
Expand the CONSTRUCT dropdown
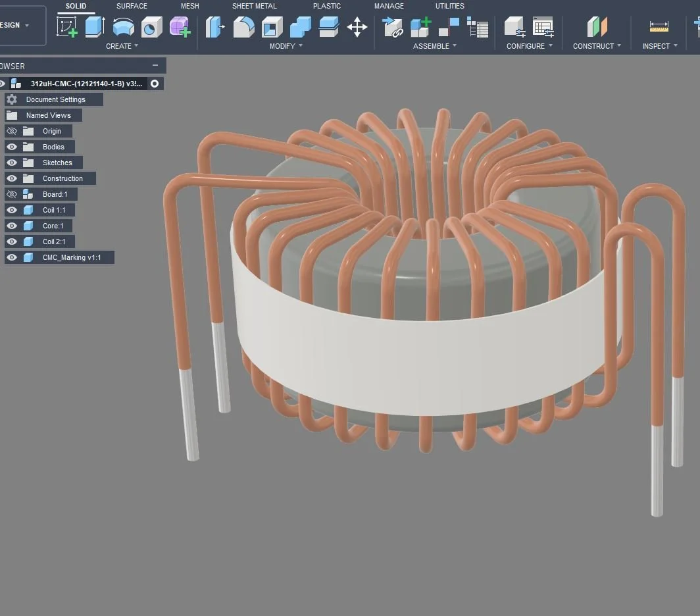(x=597, y=46)
